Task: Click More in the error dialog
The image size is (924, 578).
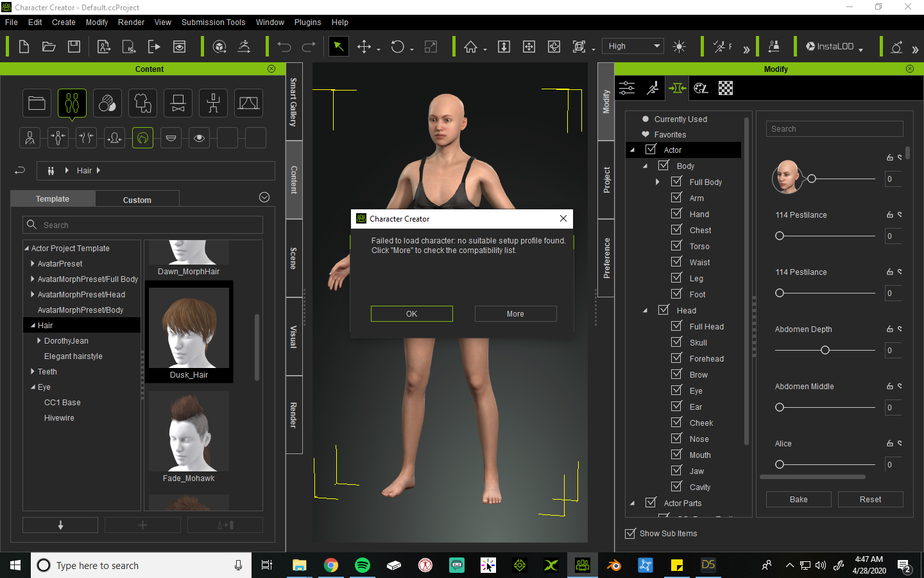Action: tap(515, 314)
